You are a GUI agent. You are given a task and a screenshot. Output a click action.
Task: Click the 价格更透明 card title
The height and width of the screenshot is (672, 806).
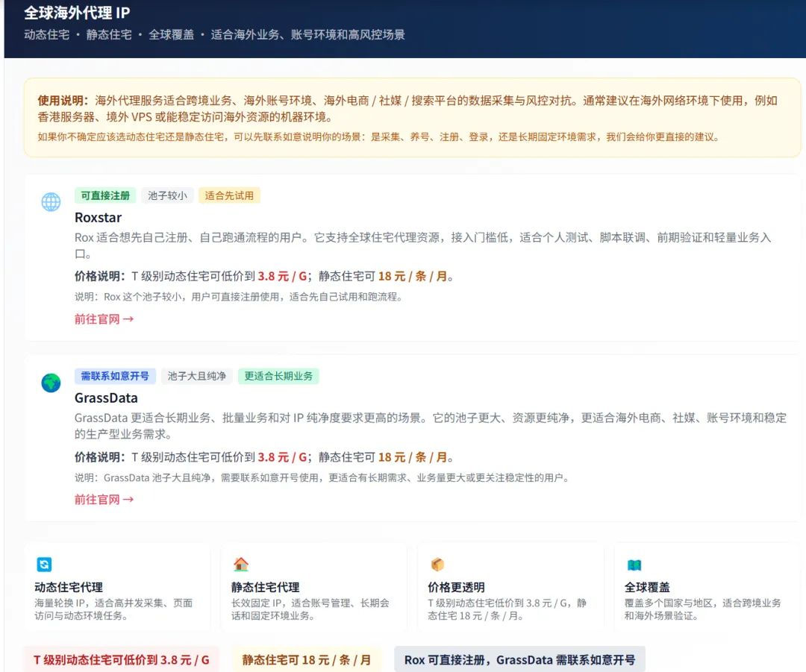click(x=457, y=587)
